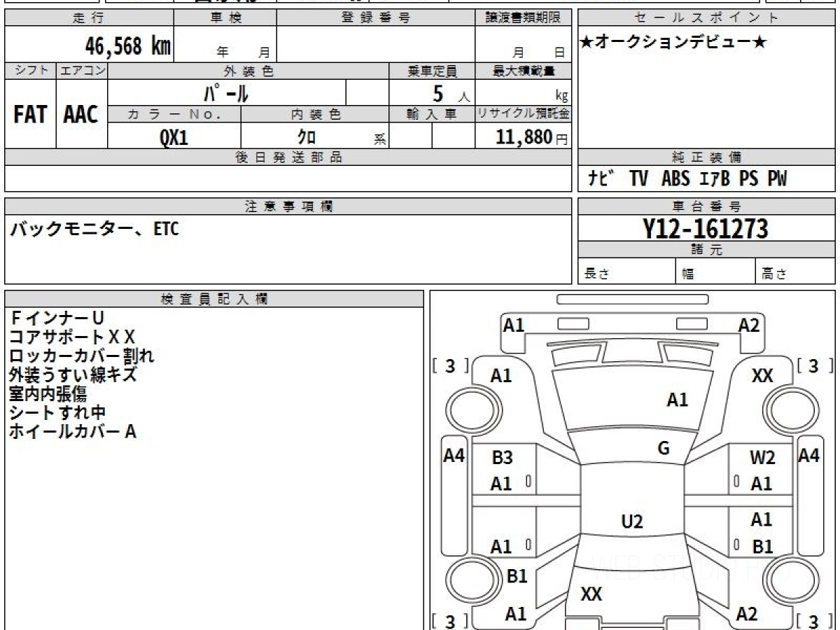Click the 注意事項欄 header
This screenshot has width=840, height=630.
click(x=288, y=206)
